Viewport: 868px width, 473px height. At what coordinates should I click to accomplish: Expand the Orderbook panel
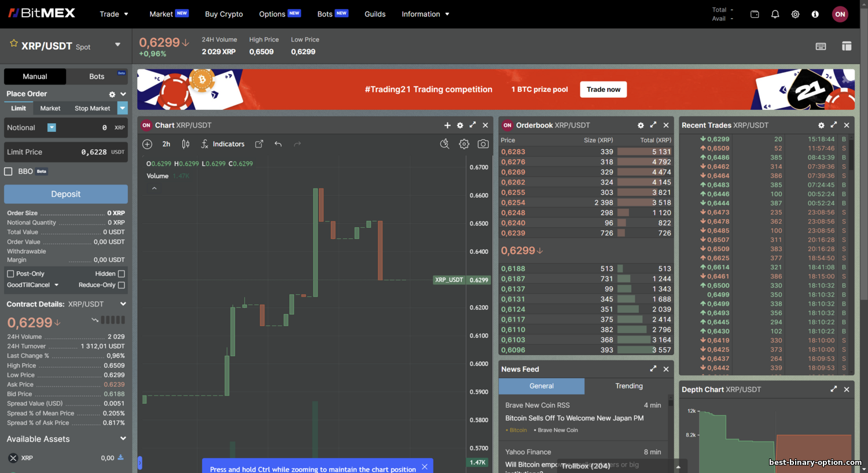point(653,125)
